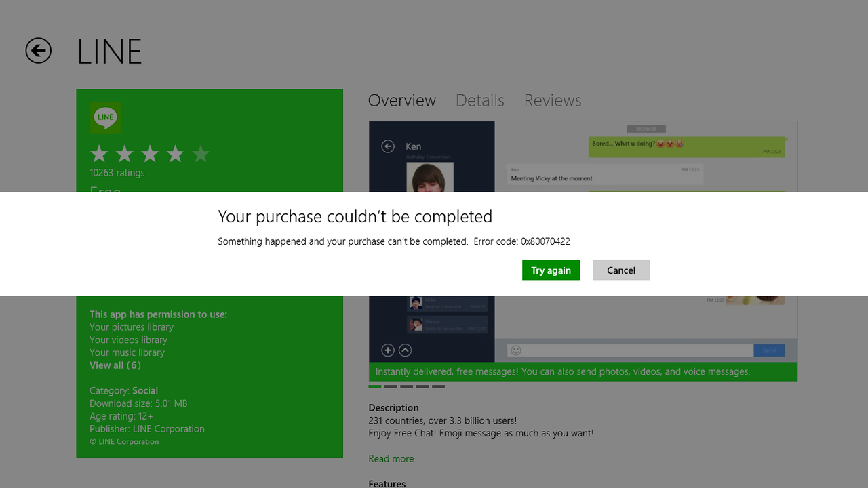
Task: Click the Age rating: 12+ text
Action: [x=121, y=416]
